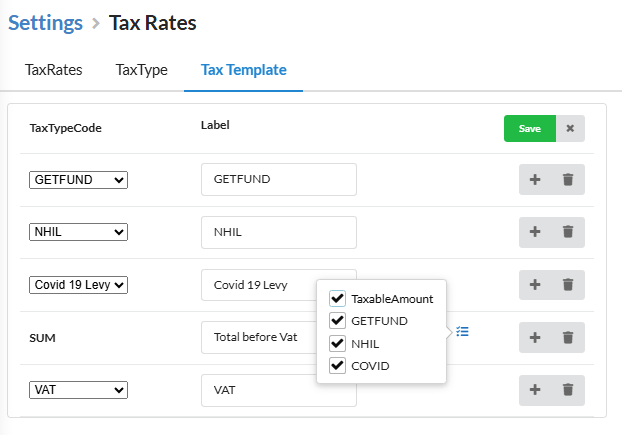This screenshot has height=435, width=622.
Task: Add a row below the SUM row
Action: 534,338
